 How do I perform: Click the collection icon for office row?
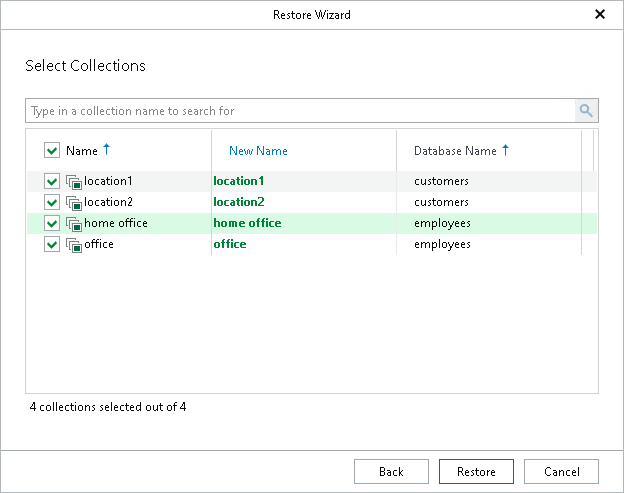point(74,245)
